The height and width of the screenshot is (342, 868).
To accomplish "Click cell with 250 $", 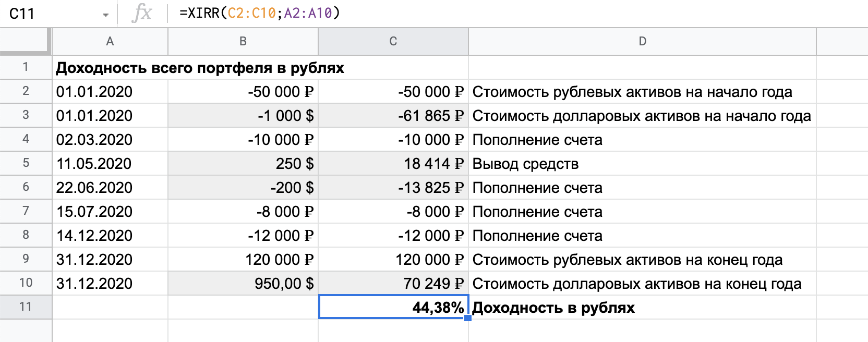I will click(243, 164).
